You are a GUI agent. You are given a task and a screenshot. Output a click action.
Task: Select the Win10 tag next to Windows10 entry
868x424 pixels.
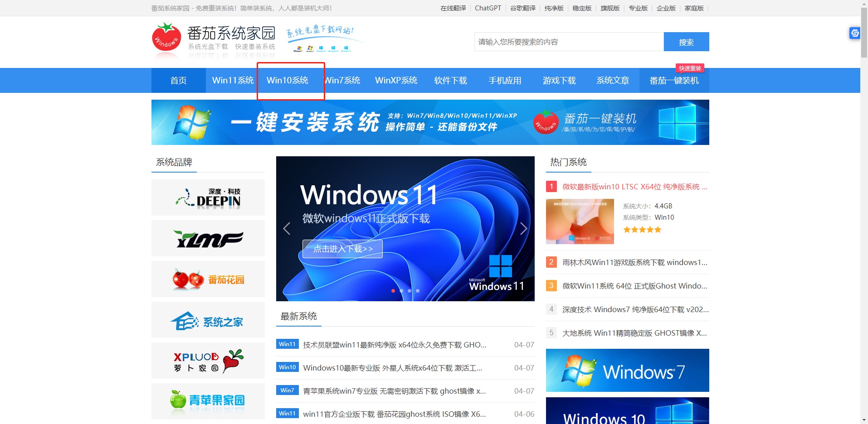[x=287, y=367]
